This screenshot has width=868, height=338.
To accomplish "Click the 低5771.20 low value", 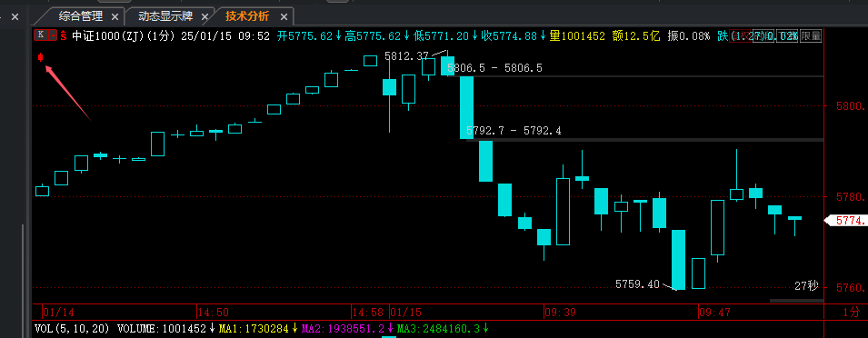I will 442,36.
